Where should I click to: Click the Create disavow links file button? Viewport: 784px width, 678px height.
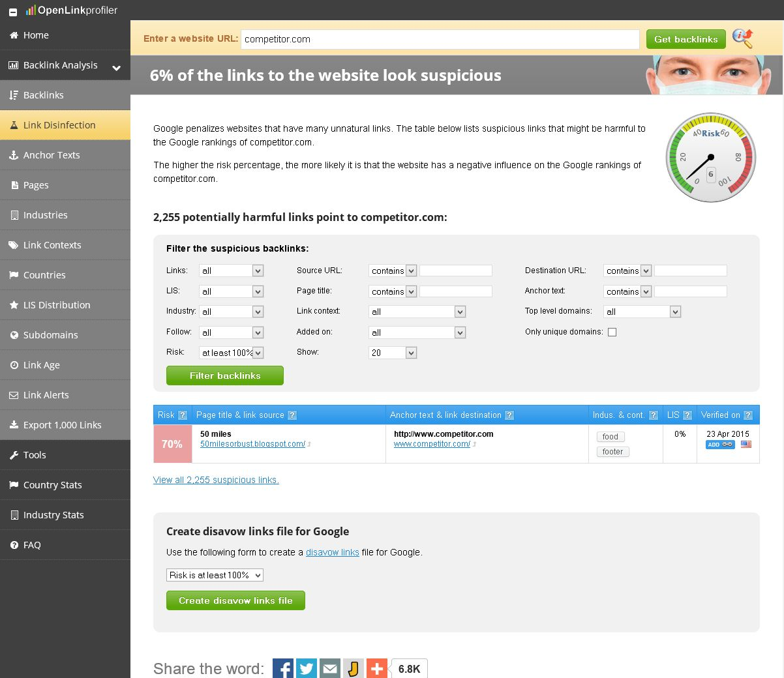(235, 600)
